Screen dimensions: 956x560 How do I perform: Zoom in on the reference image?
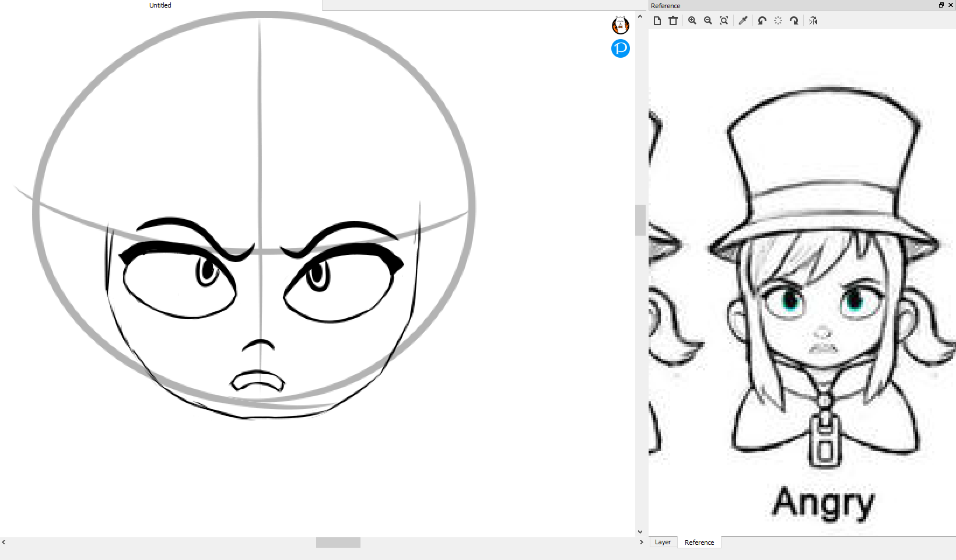[x=692, y=20]
